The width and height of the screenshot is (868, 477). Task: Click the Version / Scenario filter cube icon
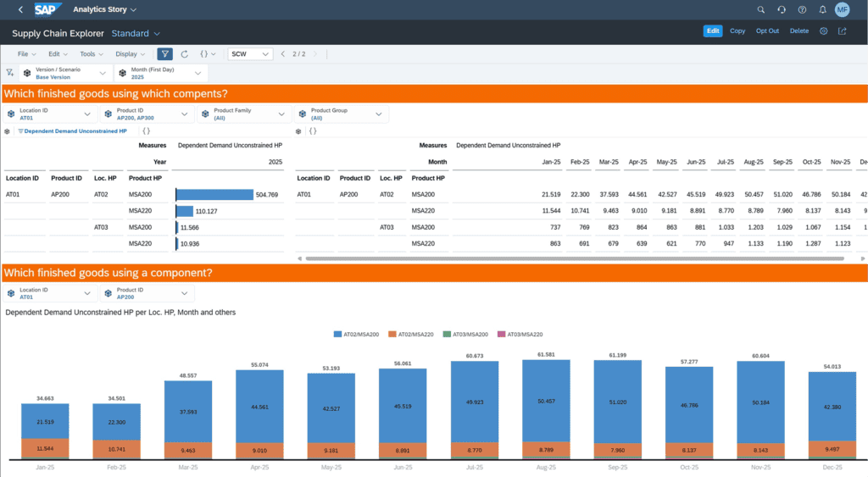[x=27, y=73]
